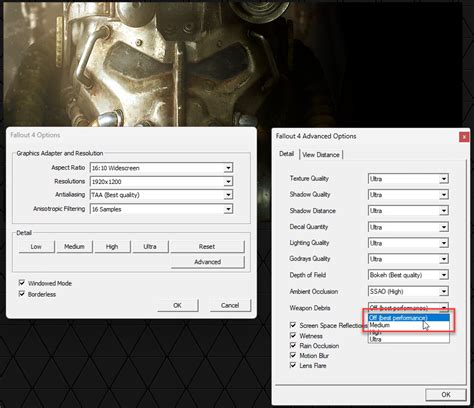Image resolution: width=474 pixels, height=408 pixels.
Task: Close the Fallout 4 Advanced Options window
Action: [464, 137]
